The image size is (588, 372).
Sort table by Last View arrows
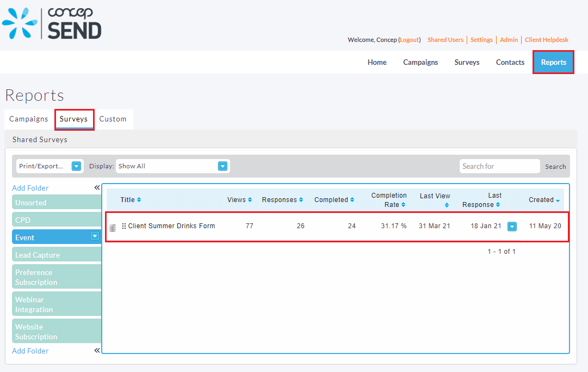(x=447, y=205)
